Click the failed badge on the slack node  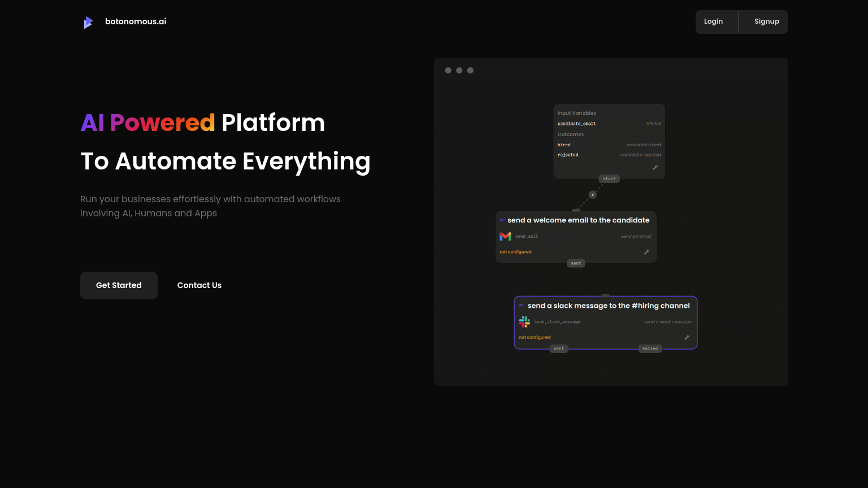(x=650, y=348)
